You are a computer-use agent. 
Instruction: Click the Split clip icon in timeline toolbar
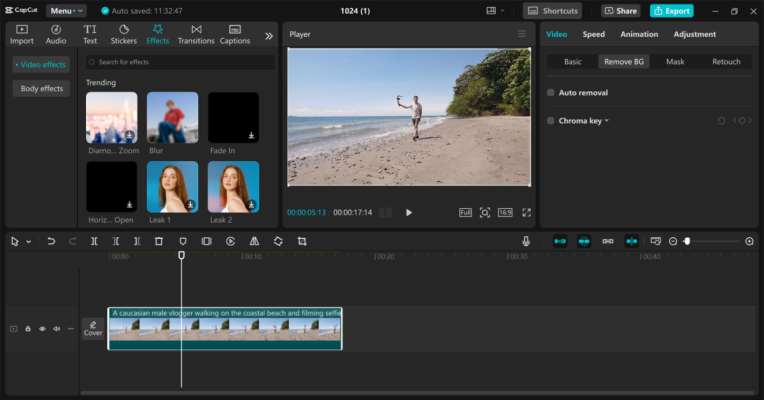tap(94, 241)
